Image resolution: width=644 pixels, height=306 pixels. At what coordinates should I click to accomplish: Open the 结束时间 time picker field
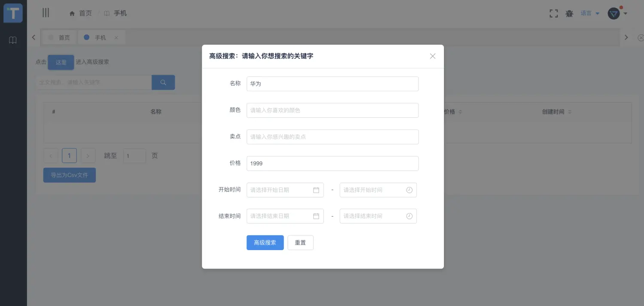click(378, 216)
